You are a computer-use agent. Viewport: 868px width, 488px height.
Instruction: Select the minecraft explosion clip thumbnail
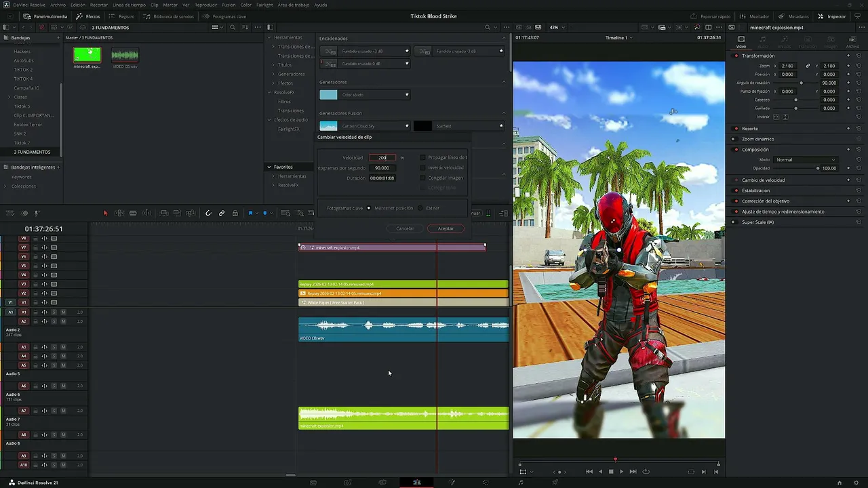pos(87,55)
